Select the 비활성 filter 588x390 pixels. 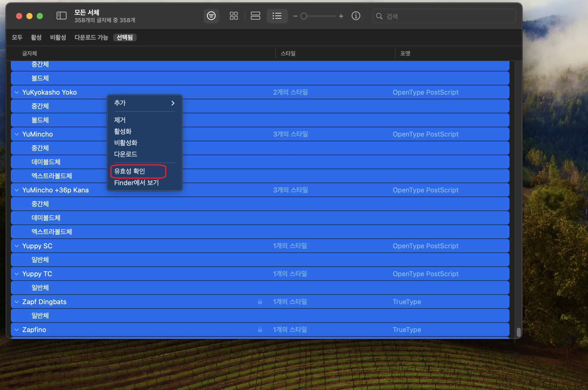[x=58, y=37]
